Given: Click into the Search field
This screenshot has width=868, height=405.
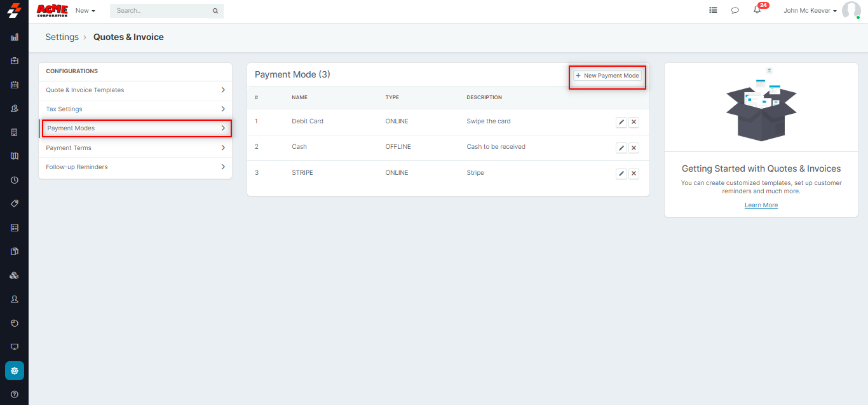Looking at the screenshot, I should pyautogui.click(x=162, y=11).
